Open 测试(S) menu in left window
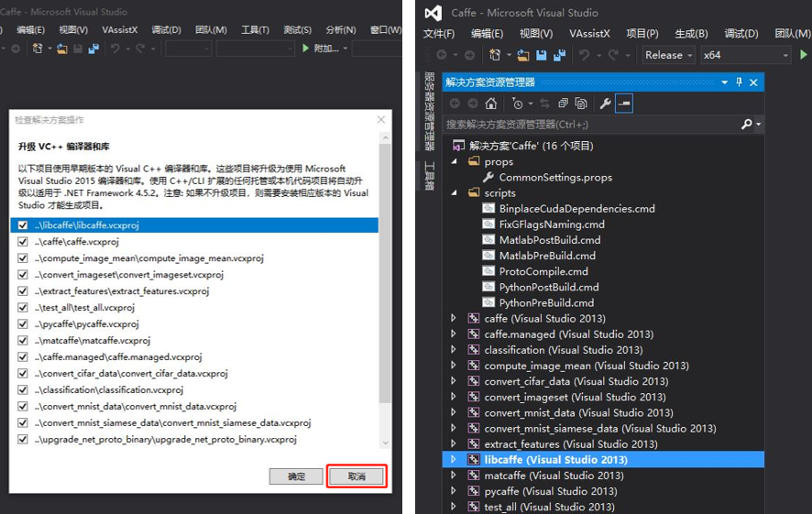This screenshot has width=812, height=514. pyautogui.click(x=298, y=30)
